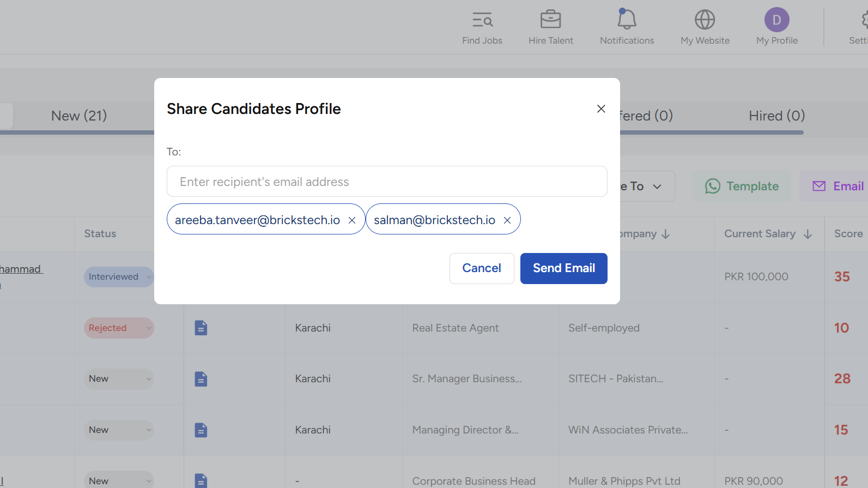
Task: Open resume document for Sr. Manager Business row
Action: click(201, 379)
